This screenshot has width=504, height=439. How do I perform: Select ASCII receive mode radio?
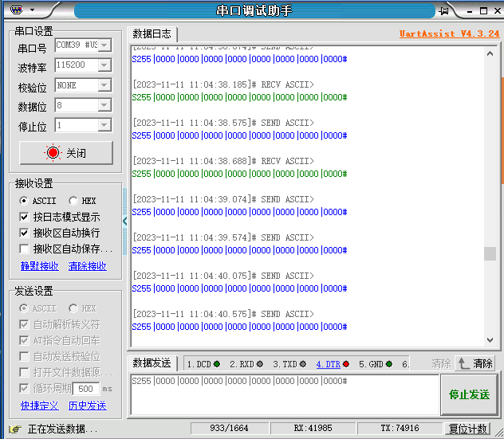[23, 201]
